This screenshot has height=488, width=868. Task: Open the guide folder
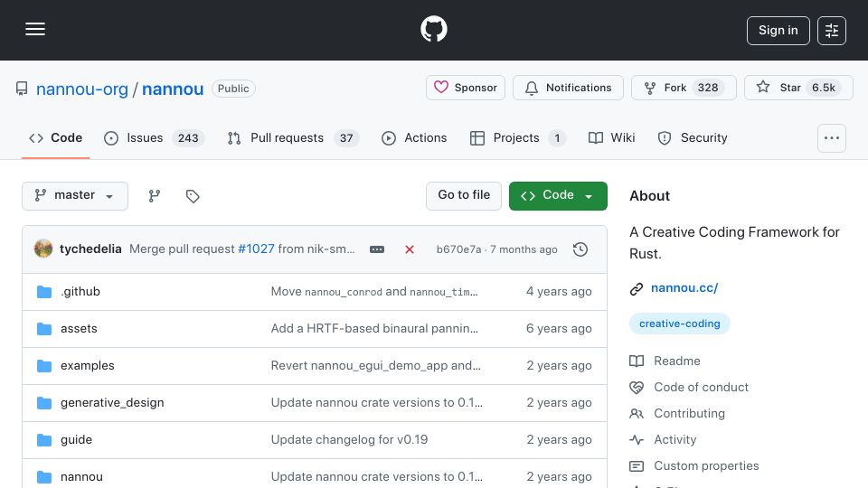(x=76, y=440)
